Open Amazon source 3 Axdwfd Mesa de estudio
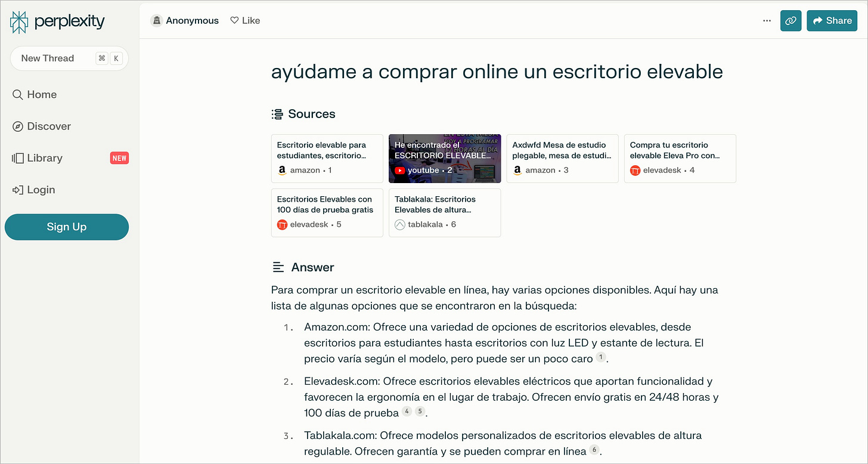Screen dimensions: 868x464 562,158
